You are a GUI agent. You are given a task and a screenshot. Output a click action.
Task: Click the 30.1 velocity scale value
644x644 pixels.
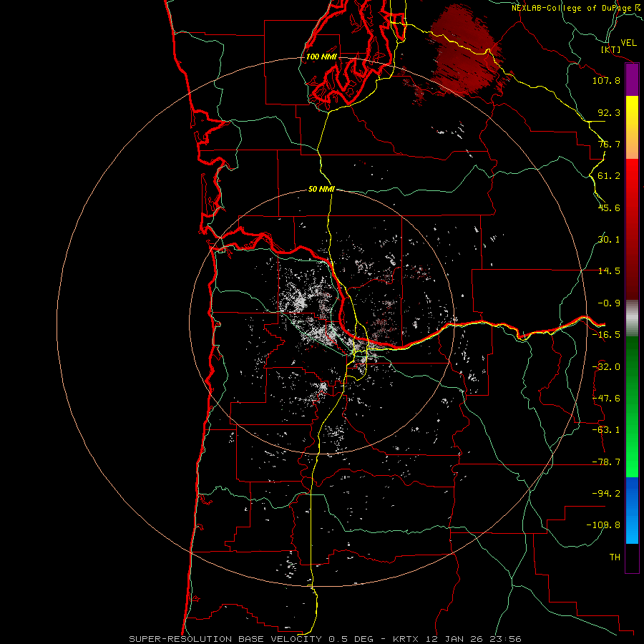[x=609, y=240]
